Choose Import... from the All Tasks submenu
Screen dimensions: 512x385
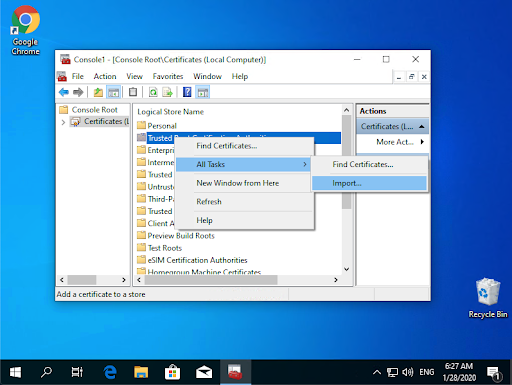[369, 183]
